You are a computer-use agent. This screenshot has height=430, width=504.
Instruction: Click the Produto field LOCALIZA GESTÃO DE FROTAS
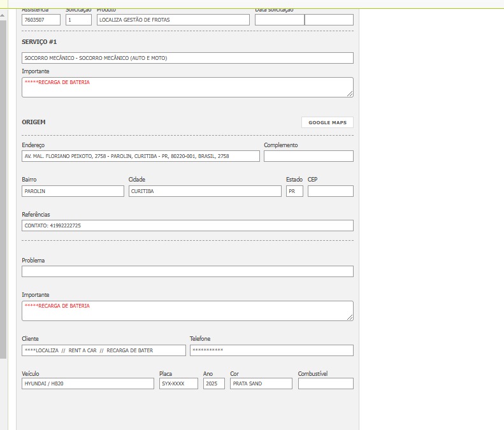click(173, 20)
